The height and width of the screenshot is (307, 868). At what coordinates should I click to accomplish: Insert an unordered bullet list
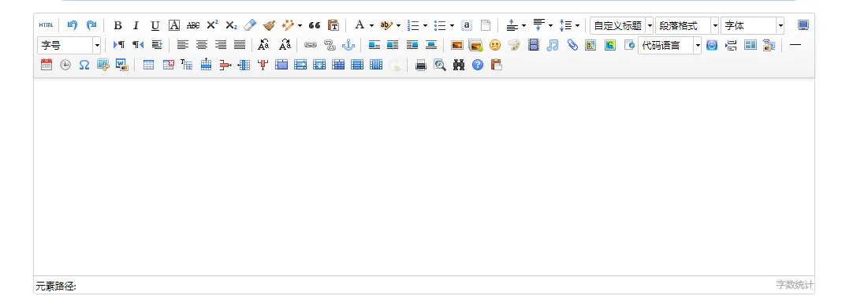[441, 25]
